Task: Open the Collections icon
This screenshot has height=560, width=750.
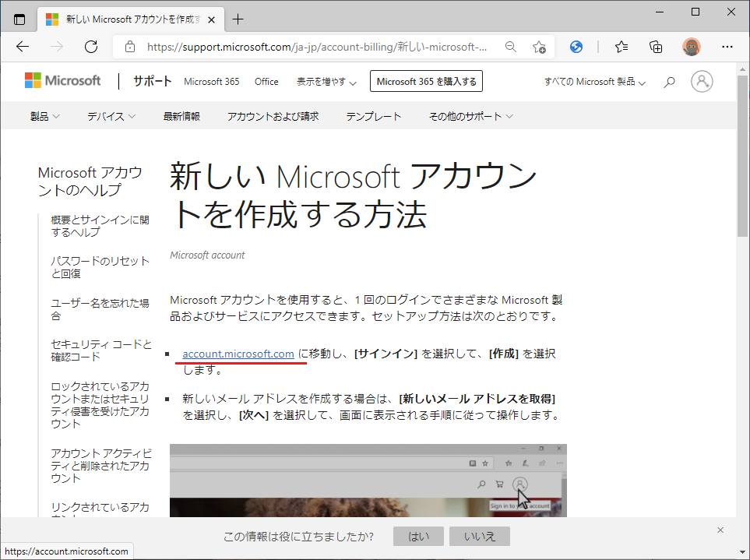Action: pyautogui.click(x=656, y=47)
